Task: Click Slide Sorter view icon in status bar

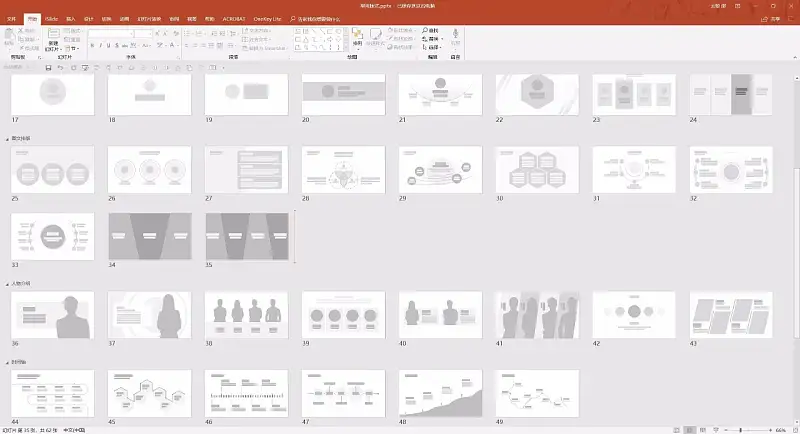Action: pyautogui.click(x=690, y=430)
